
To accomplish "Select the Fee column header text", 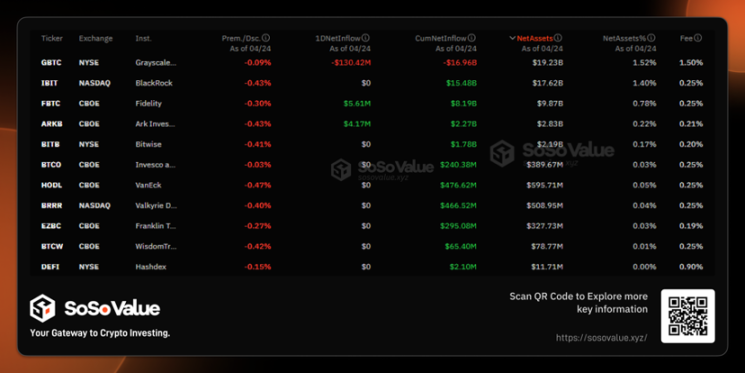I will (686, 38).
